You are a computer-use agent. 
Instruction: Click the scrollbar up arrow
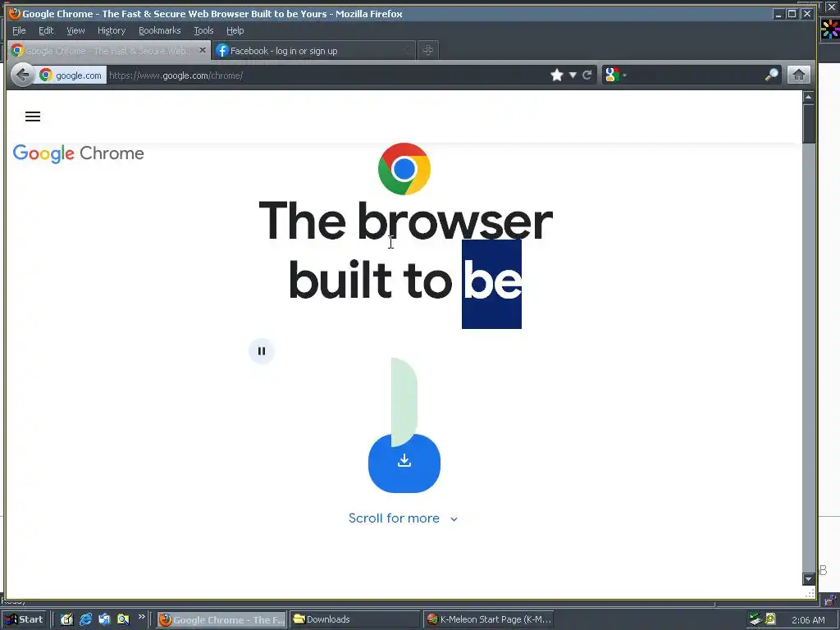tap(808, 97)
